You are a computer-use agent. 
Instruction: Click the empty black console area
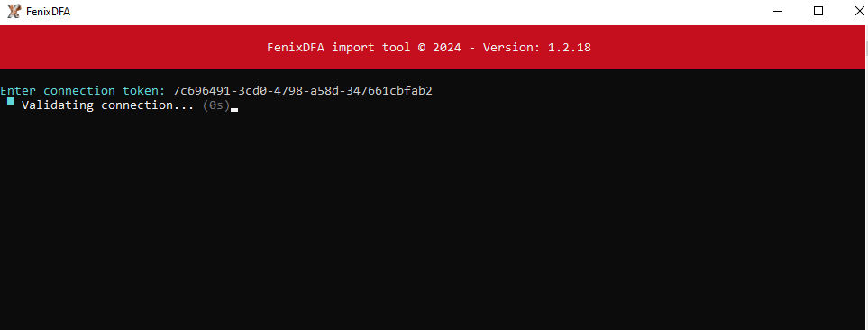432,222
